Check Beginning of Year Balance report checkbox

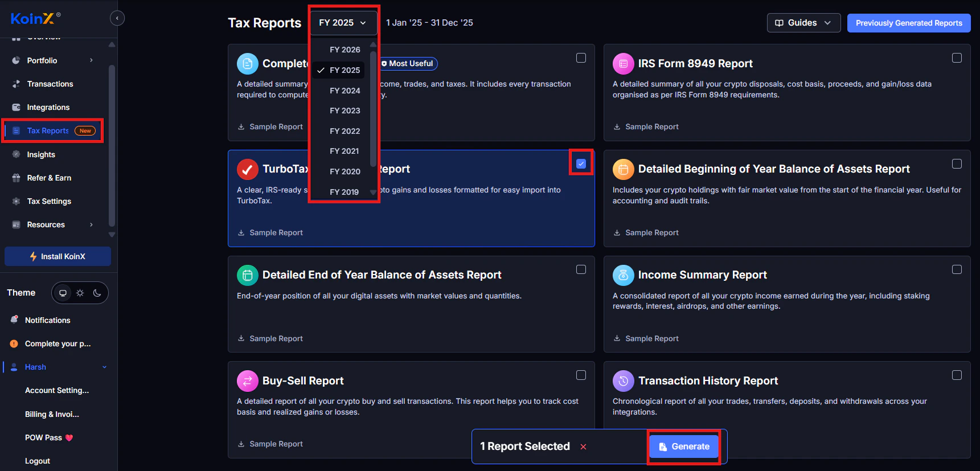(957, 163)
